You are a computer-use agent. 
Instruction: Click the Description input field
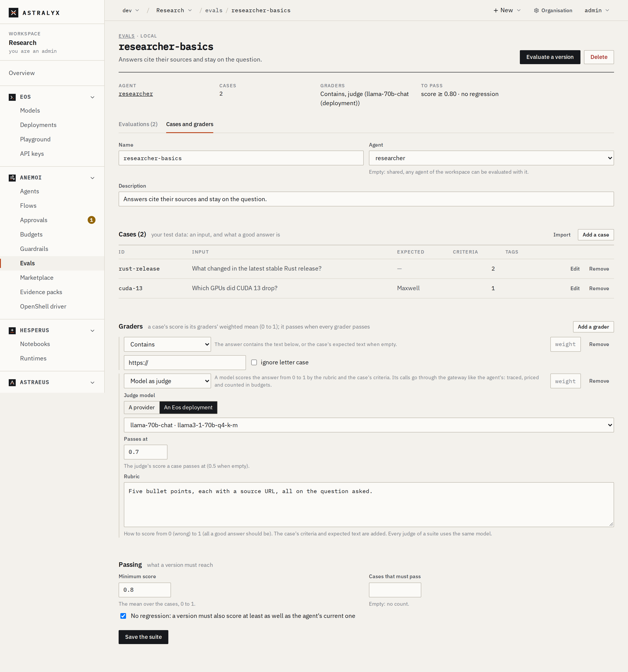coord(366,199)
